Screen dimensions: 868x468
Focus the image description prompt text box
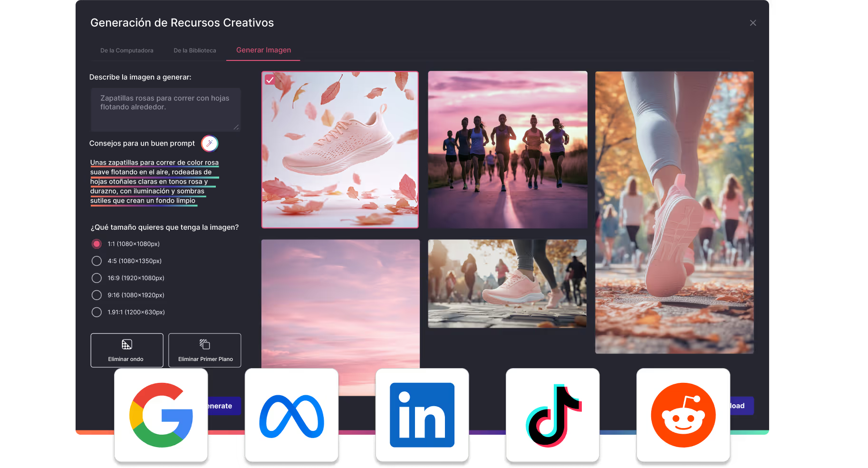pos(165,109)
